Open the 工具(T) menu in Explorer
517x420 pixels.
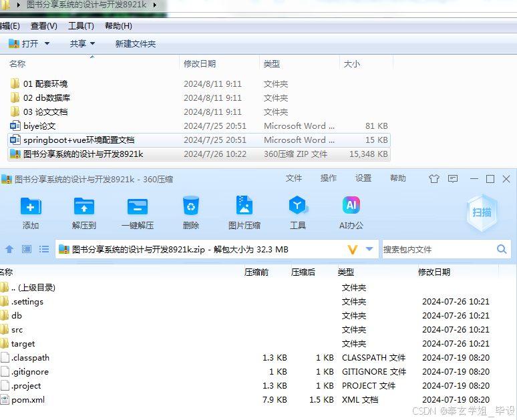pyautogui.click(x=81, y=26)
